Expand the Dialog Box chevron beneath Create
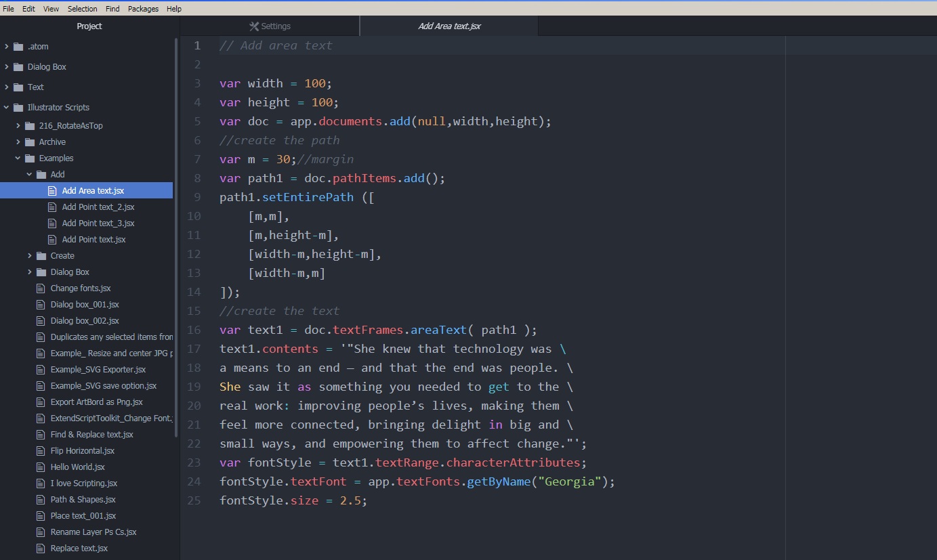This screenshot has height=560, width=937. [29, 272]
